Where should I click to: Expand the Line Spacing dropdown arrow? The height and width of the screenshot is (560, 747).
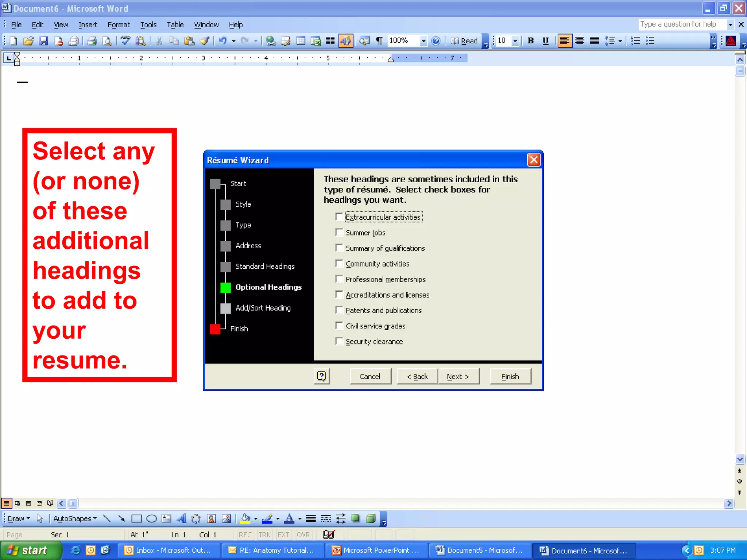(x=620, y=41)
